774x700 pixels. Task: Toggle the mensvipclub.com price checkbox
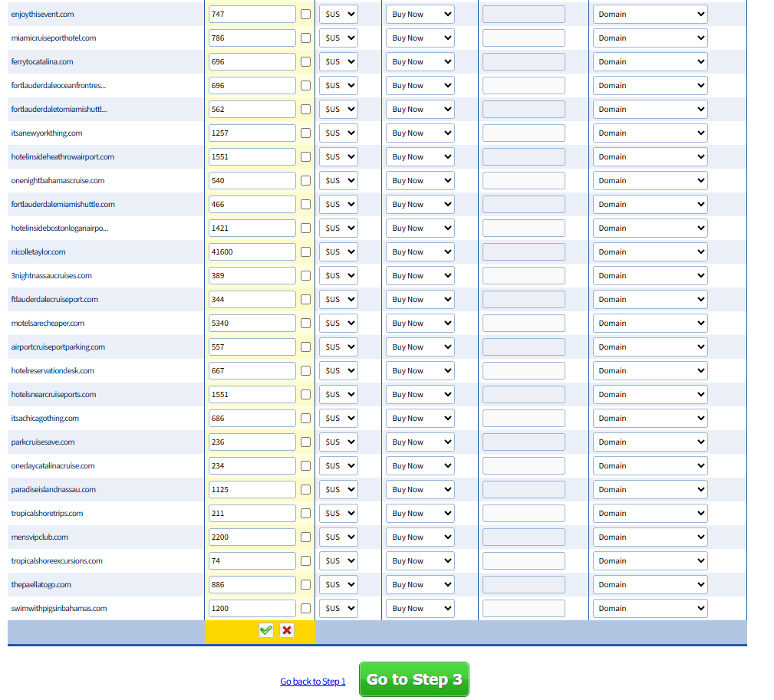click(306, 537)
